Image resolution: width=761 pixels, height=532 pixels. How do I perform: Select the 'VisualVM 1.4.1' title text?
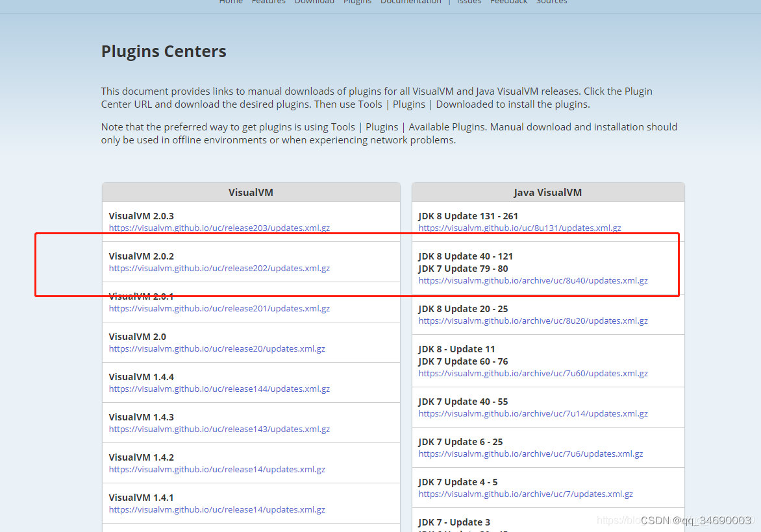pyautogui.click(x=142, y=498)
